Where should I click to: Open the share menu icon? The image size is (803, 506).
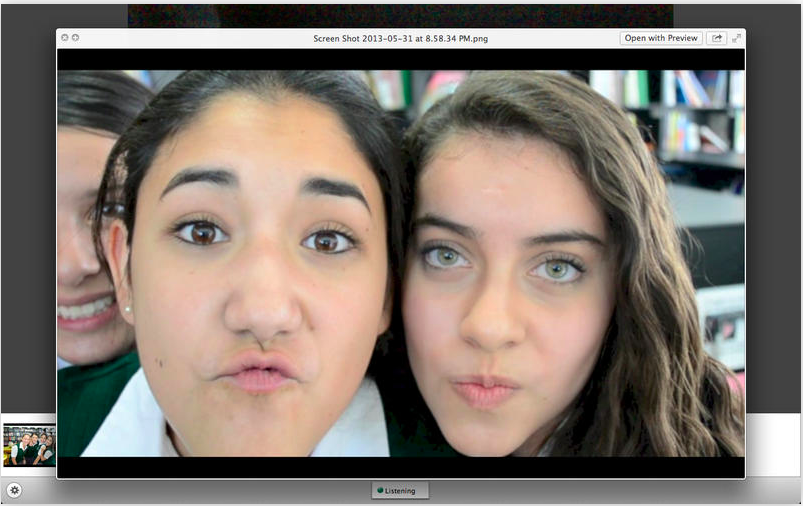pyautogui.click(x=716, y=38)
